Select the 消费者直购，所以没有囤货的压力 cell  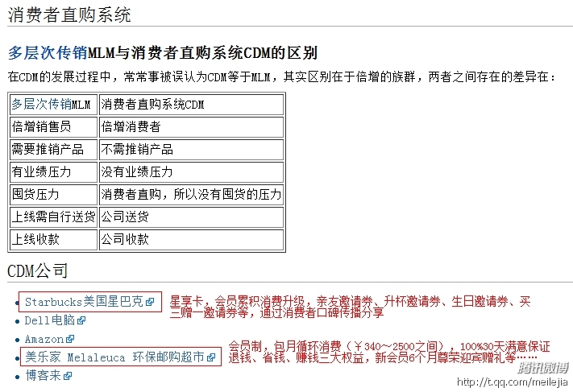tap(192, 194)
